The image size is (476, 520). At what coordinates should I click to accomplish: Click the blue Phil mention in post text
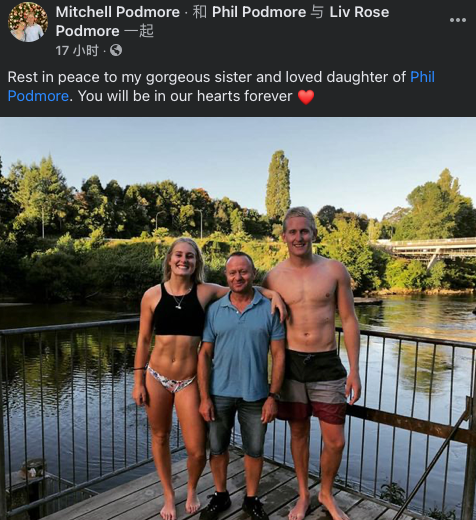coord(422,77)
